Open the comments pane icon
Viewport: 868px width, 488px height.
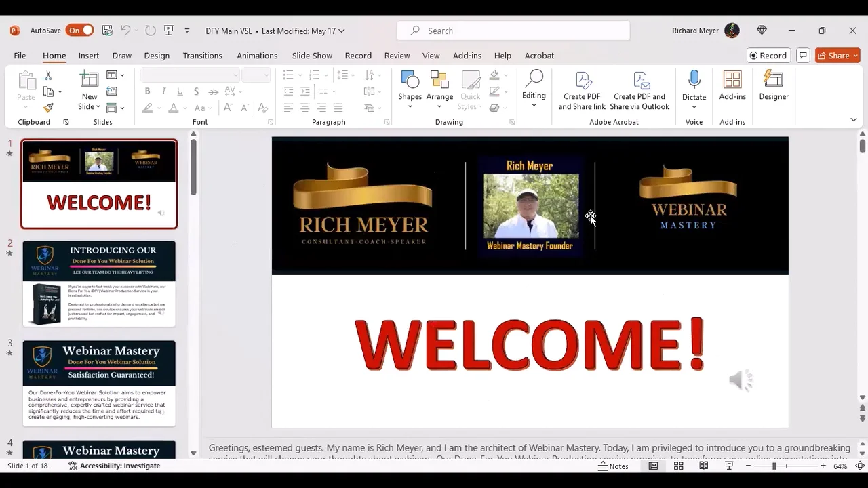[803, 56]
